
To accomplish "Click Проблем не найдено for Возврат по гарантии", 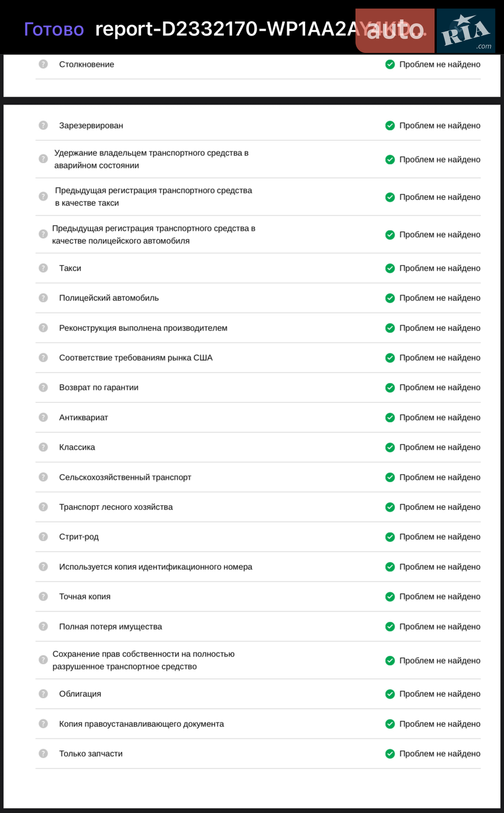I will (440, 387).
